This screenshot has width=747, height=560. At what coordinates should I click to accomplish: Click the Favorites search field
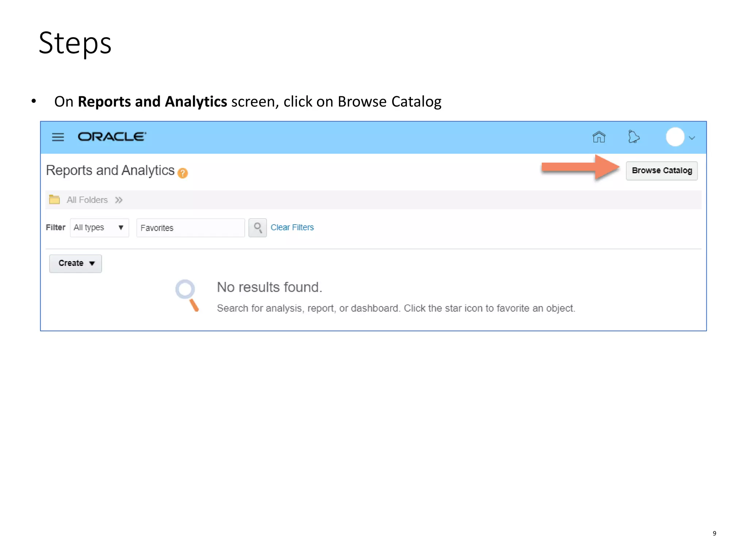coord(190,228)
